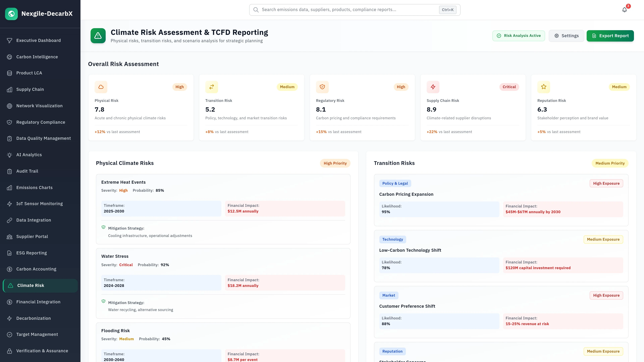Click the green warning triangle header icon
This screenshot has width=644, height=362.
point(98,36)
